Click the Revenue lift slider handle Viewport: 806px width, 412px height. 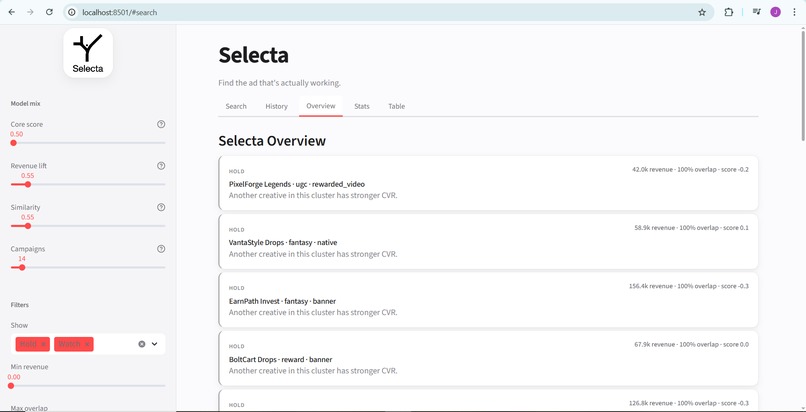point(28,184)
